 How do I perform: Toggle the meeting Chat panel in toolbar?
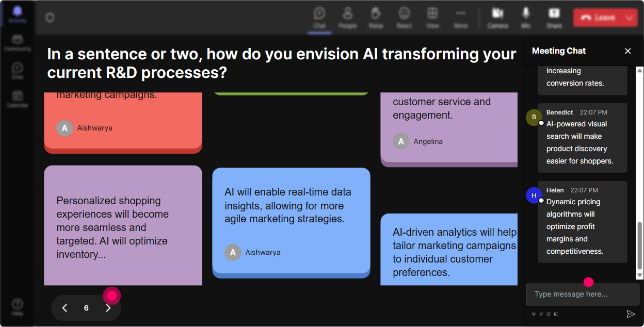click(319, 18)
